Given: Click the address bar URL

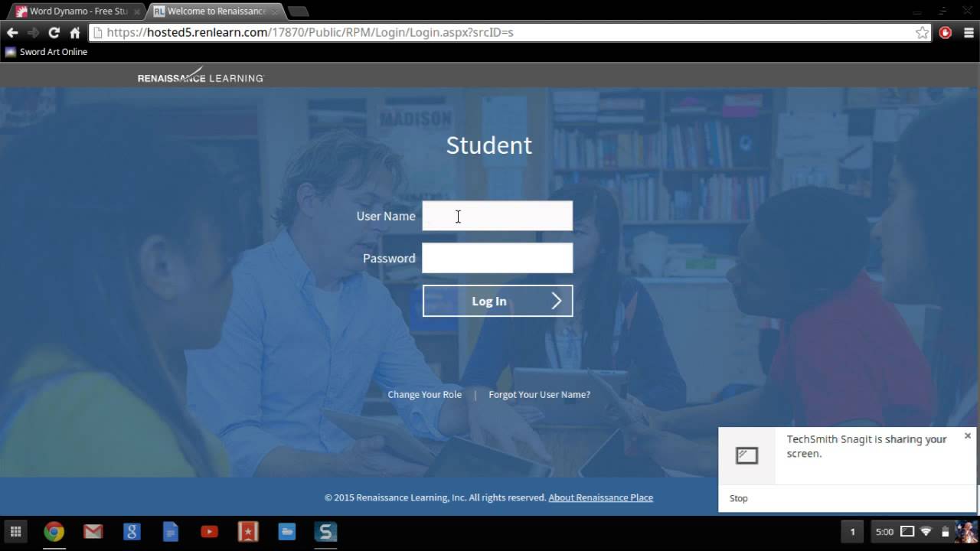Looking at the screenshot, I should pyautogui.click(x=310, y=33).
